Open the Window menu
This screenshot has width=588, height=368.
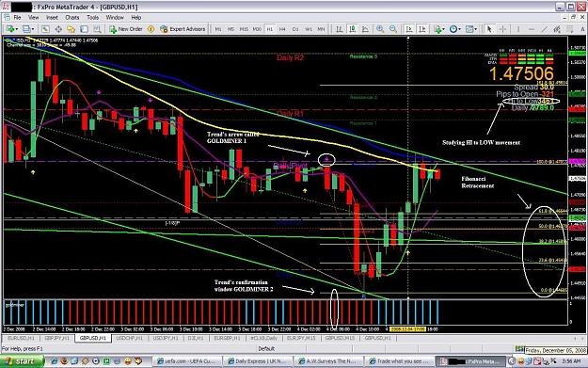(x=115, y=17)
